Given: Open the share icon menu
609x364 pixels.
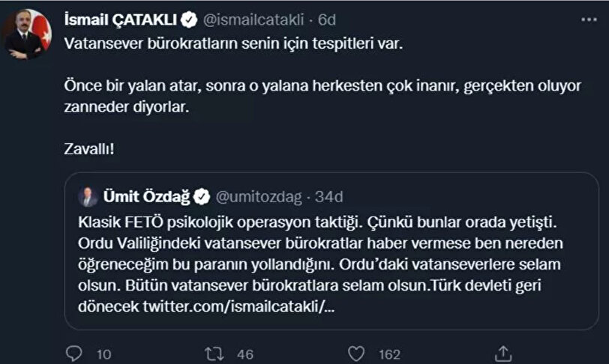Looking at the screenshot, I should click(505, 351).
